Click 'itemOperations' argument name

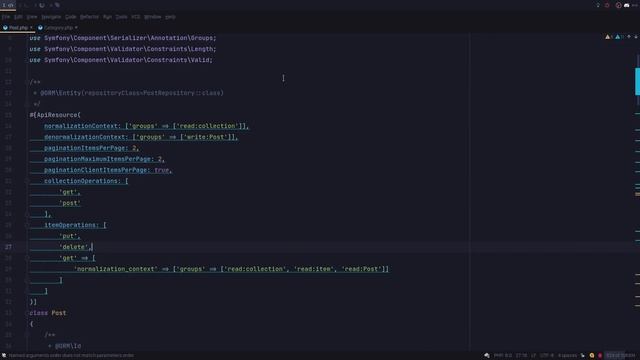(71, 225)
